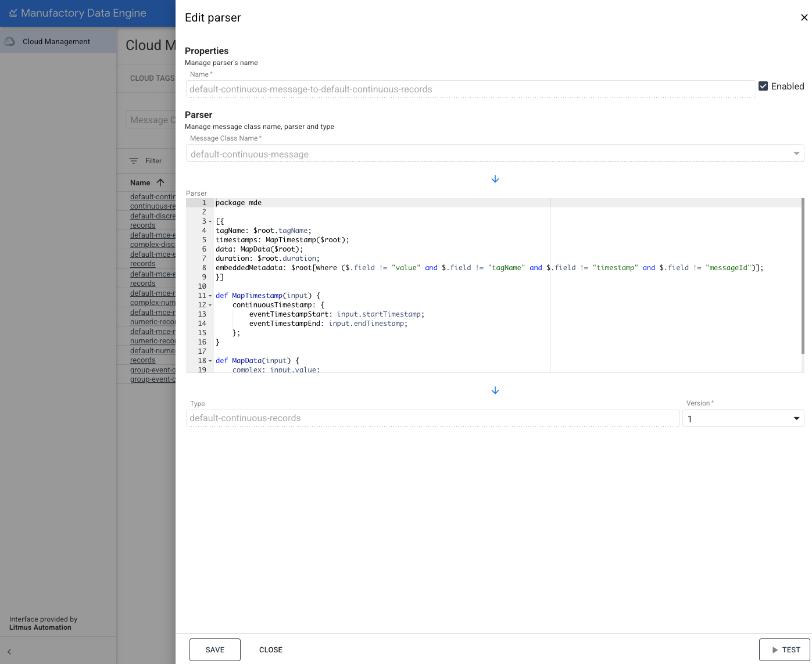Collapse the code block starting at line 3

pyautogui.click(x=210, y=221)
